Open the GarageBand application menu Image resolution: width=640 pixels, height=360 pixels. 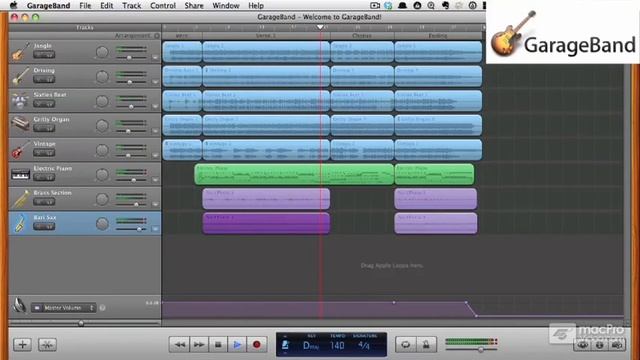(x=48, y=6)
